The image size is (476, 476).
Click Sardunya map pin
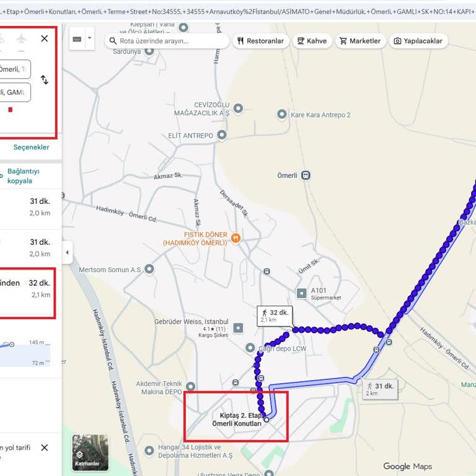point(149,51)
